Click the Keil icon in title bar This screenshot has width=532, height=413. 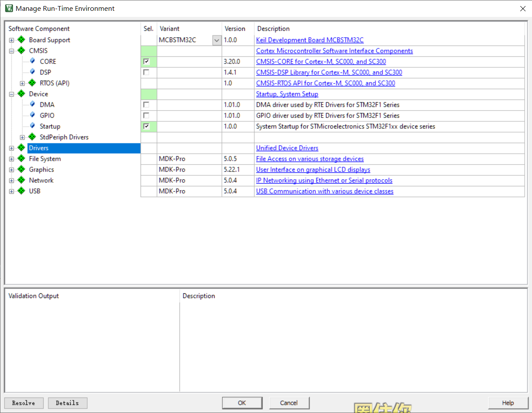pos(9,8)
